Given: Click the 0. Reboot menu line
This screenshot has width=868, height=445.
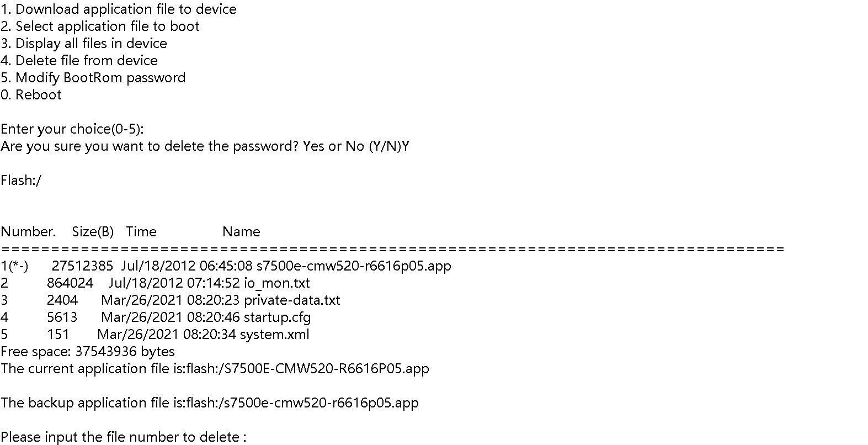Looking at the screenshot, I should coord(31,95).
